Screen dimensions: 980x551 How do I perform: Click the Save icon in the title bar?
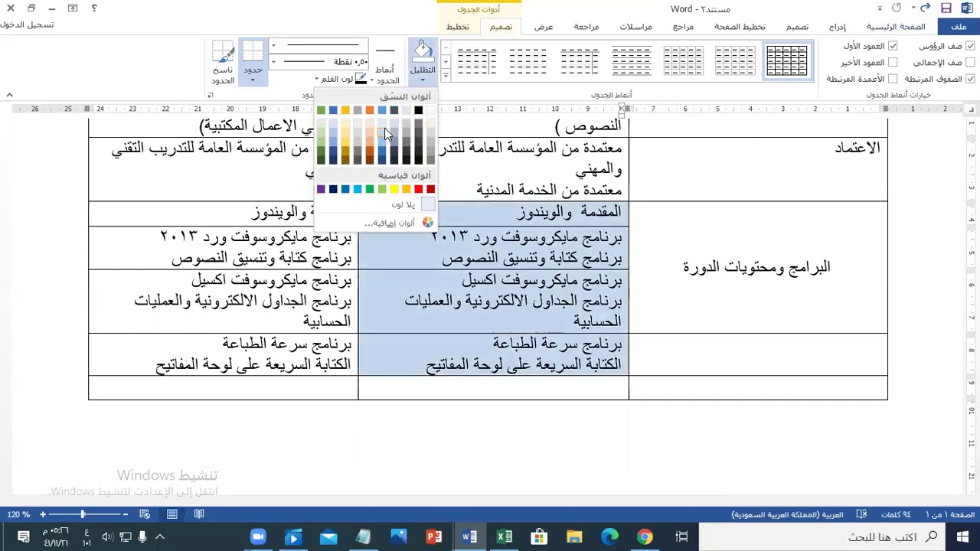tap(946, 8)
